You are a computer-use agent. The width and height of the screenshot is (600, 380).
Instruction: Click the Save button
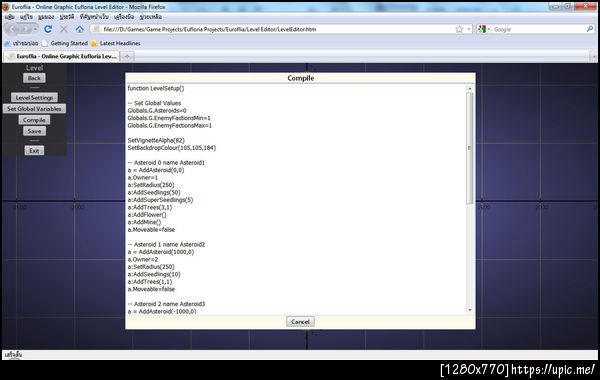(34, 131)
